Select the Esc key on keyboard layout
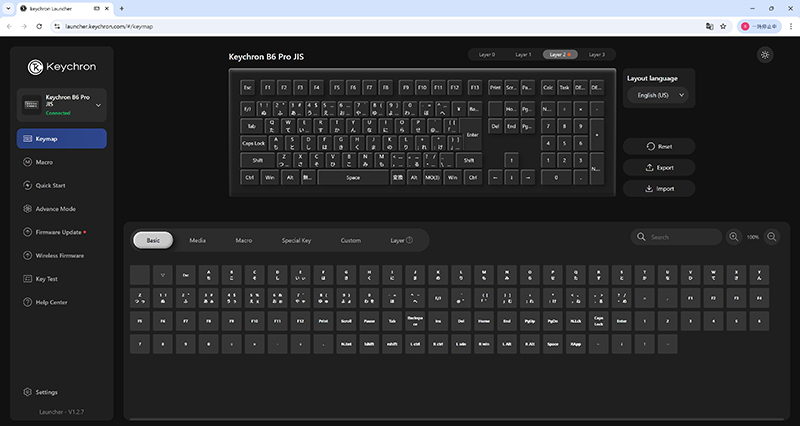This screenshot has width=800, height=426. pos(247,87)
